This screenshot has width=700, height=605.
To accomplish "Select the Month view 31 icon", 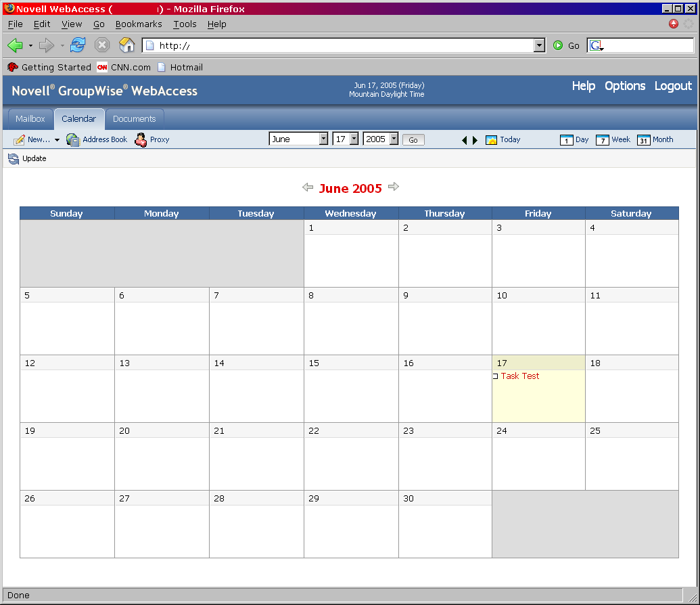I will pyautogui.click(x=640, y=139).
